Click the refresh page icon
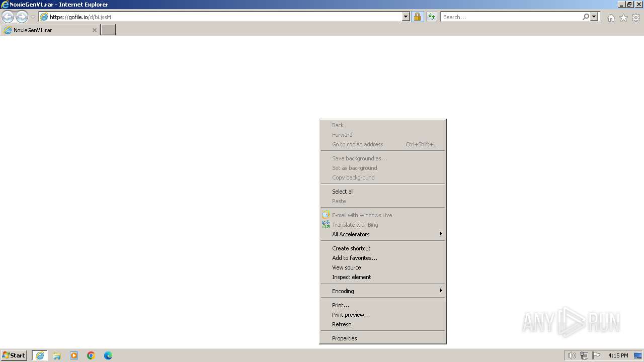This screenshot has width=644, height=362. tap(432, 17)
